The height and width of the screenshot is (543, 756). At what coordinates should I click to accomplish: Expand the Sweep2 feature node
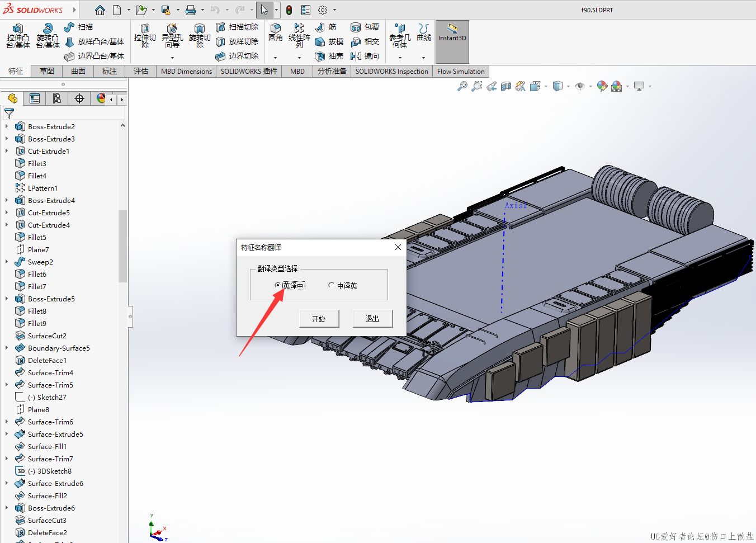(7, 262)
